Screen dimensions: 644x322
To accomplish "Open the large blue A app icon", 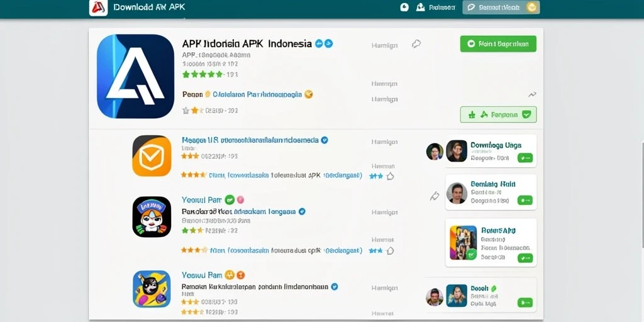I will pos(136,76).
